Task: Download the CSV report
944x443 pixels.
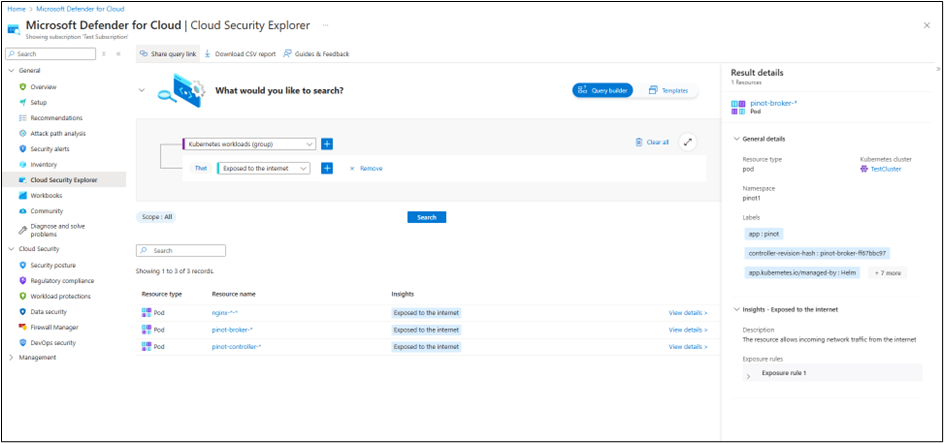Action: [240, 54]
